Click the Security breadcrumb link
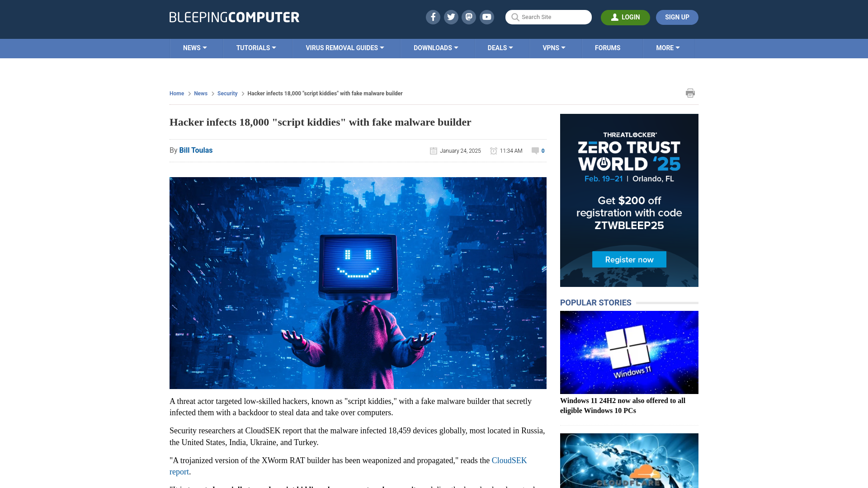Viewport: 868px width, 488px height. (227, 93)
